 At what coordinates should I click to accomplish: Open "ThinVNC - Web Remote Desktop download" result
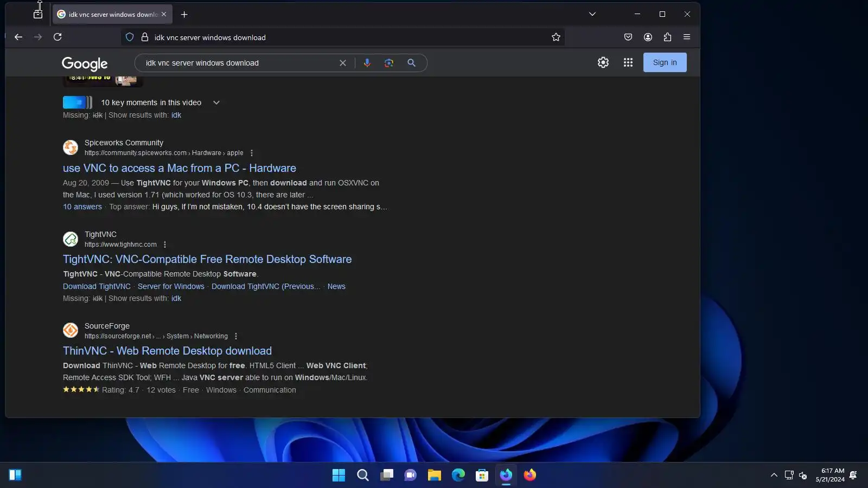coord(167,351)
